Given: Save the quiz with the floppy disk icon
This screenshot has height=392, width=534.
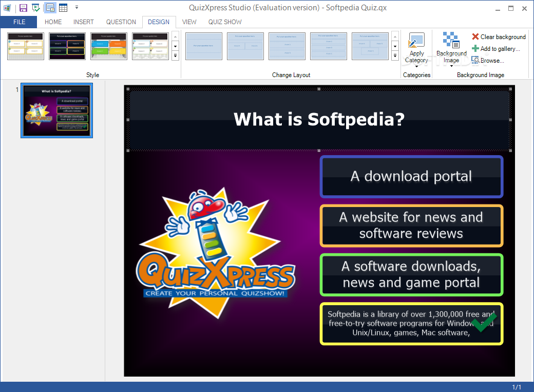Looking at the screenshot, I should point(23,8).
